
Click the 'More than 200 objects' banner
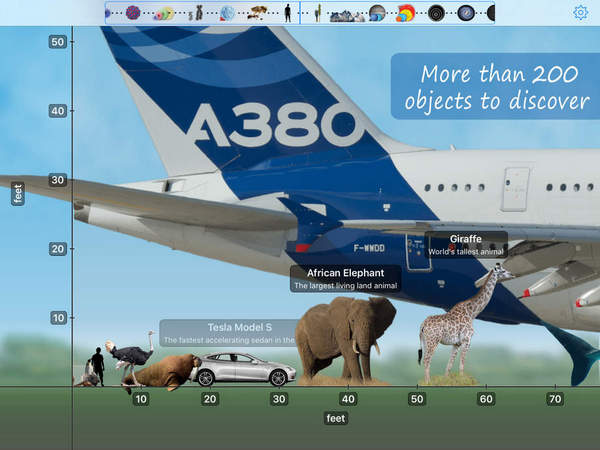pos(496,86)
